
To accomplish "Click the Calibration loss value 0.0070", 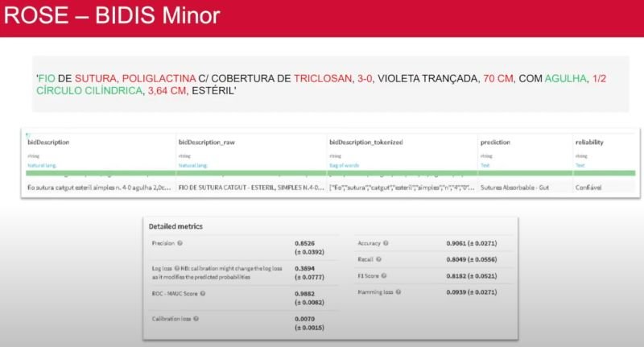I will (x=304, y=319).
